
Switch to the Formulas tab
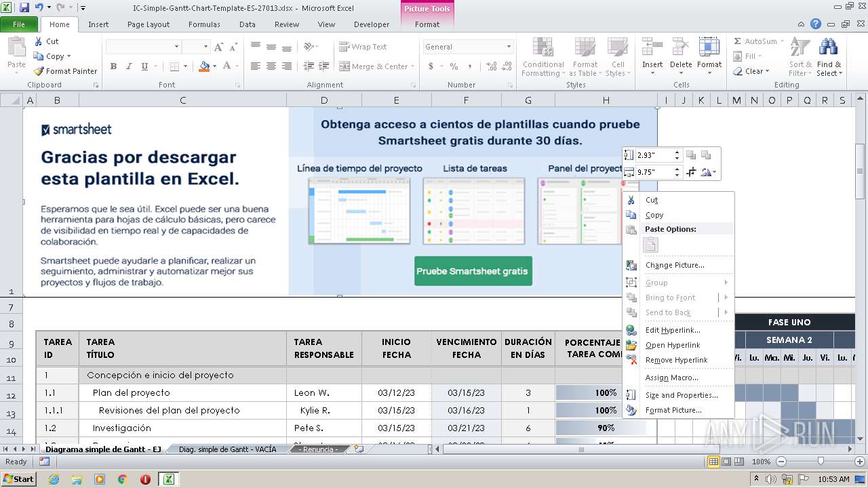[204, 24]
